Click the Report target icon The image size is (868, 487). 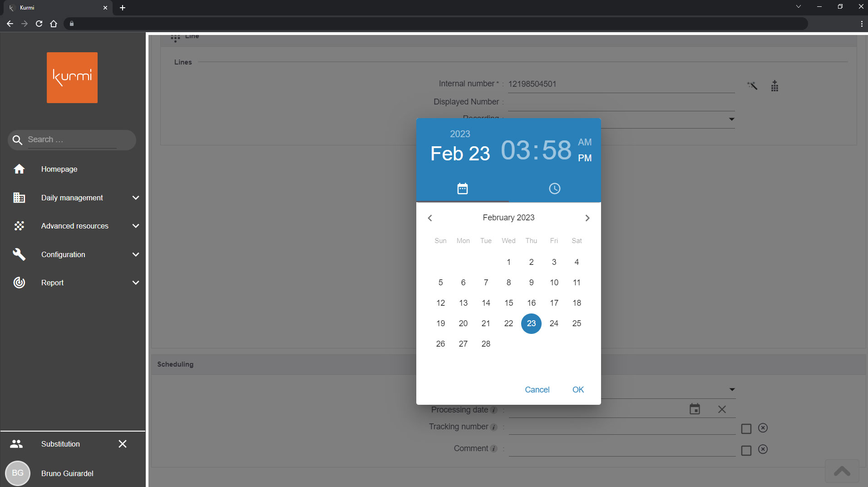pos(19,283)
